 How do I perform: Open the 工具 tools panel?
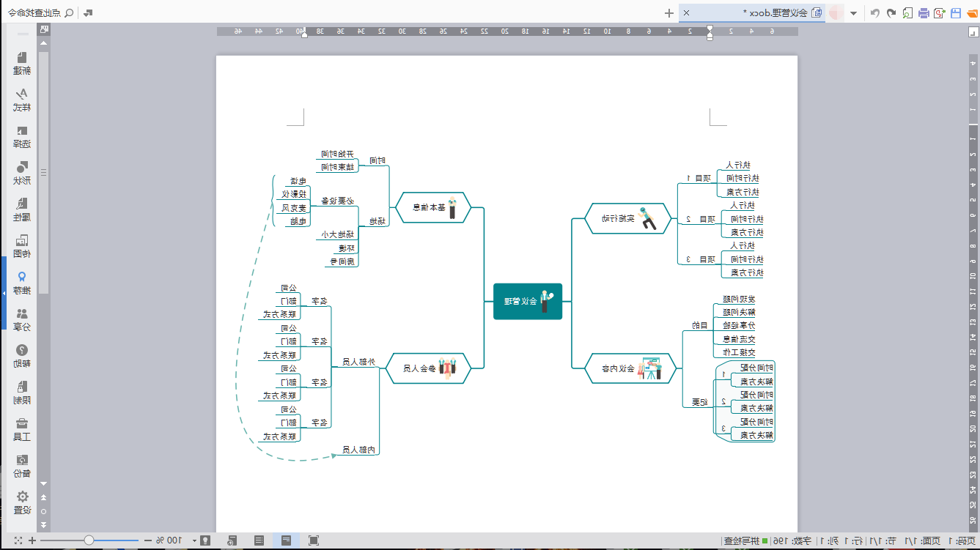point(23,430)
